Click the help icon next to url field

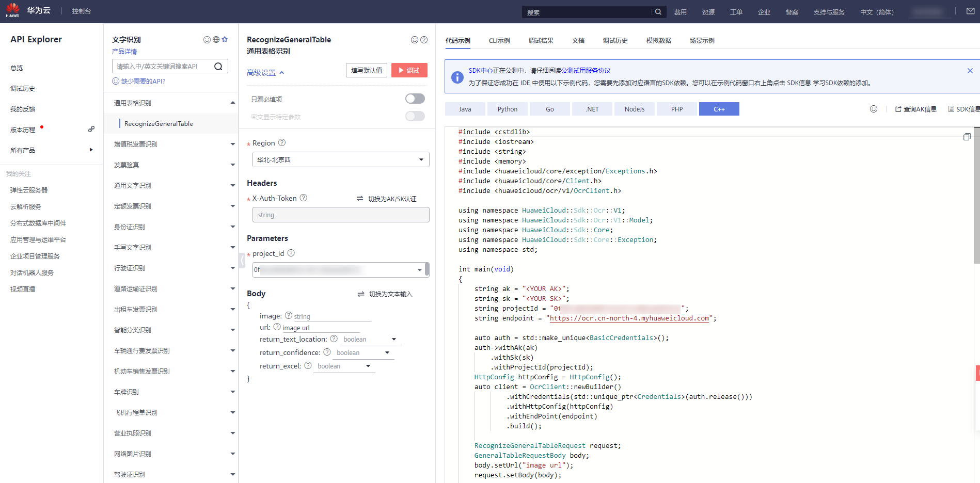pos(277,327)
